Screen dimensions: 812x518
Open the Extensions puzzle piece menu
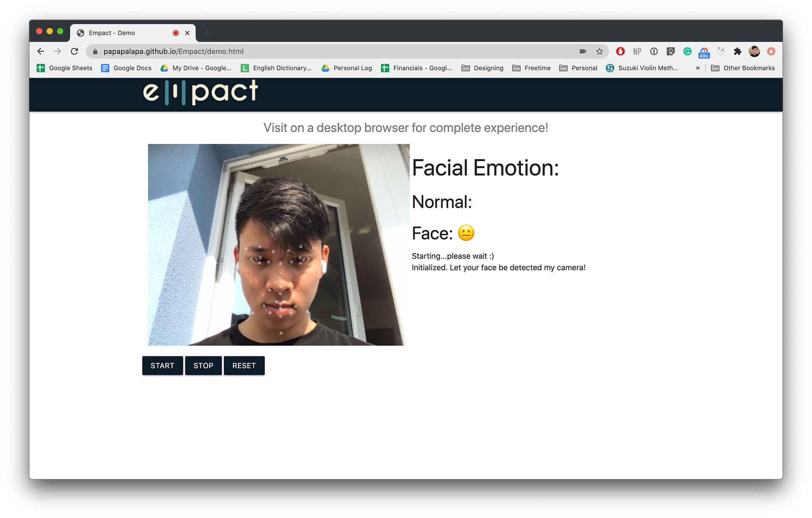pos(738,51)
